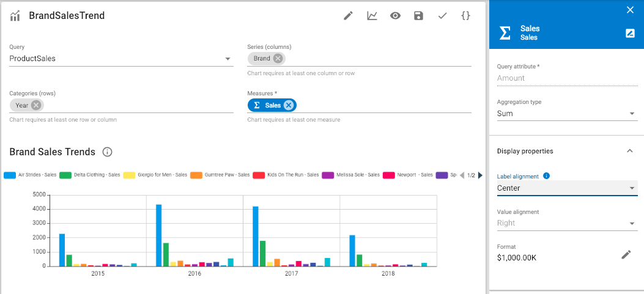
Task: Click the checkmark validate icon
Action: tap(442, 16)
